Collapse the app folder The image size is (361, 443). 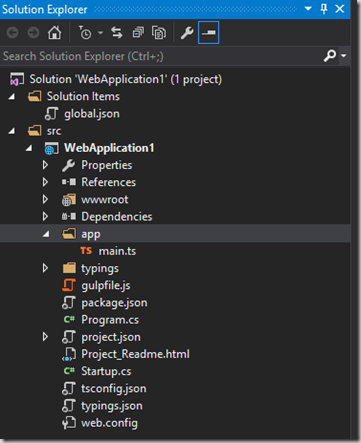pos(46,234)
